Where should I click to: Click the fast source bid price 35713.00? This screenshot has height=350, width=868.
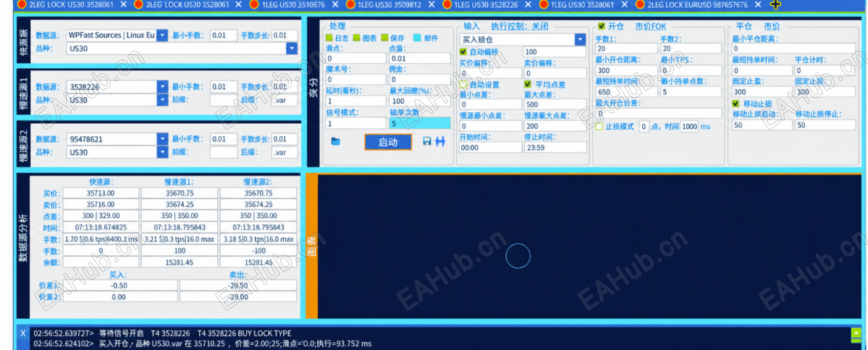(x=101, y=193)
